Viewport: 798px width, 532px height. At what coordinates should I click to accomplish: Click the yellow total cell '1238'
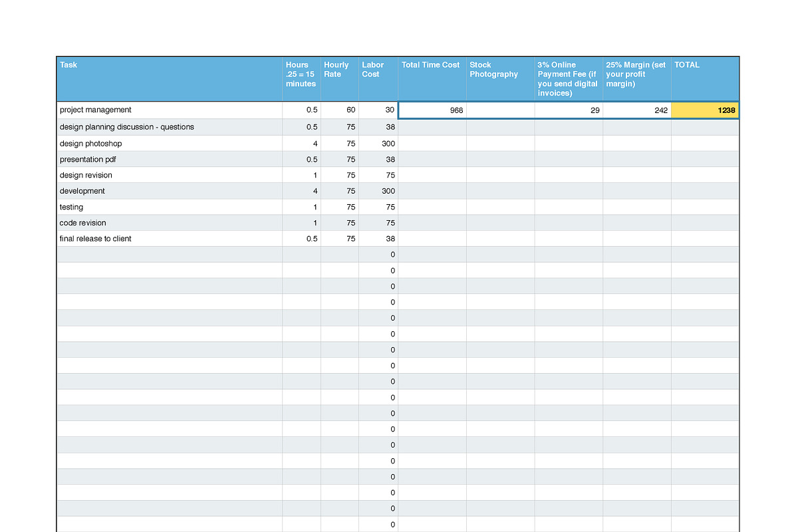(x=706, y=110)
